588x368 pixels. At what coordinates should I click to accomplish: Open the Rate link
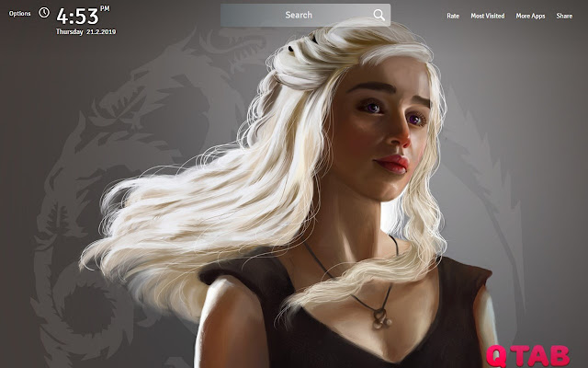[453, 16]
